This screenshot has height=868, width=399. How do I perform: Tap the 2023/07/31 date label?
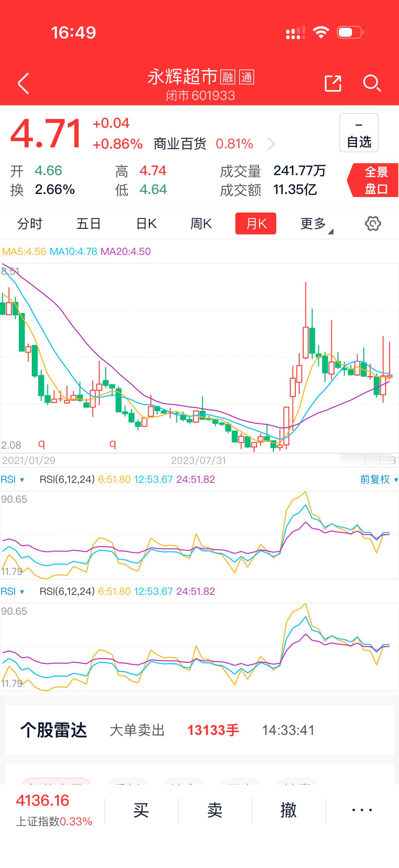click(x=198, y=460)
